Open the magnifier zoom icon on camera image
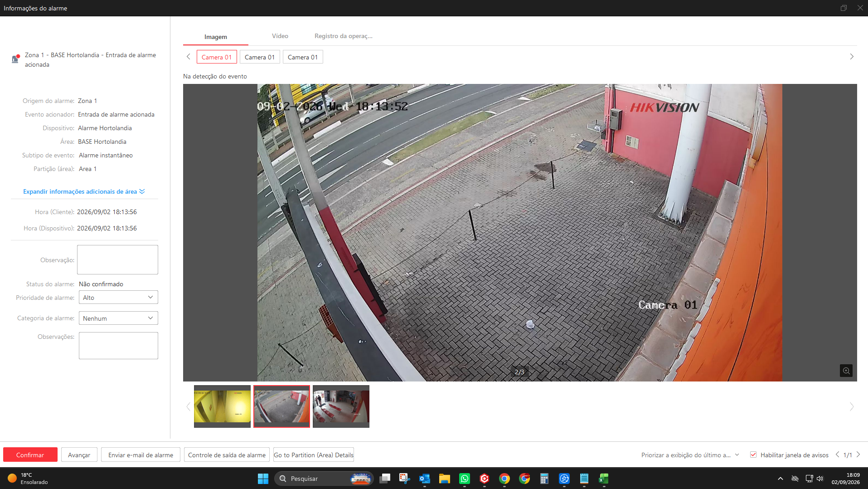868x489 pixels. [846, 371]
